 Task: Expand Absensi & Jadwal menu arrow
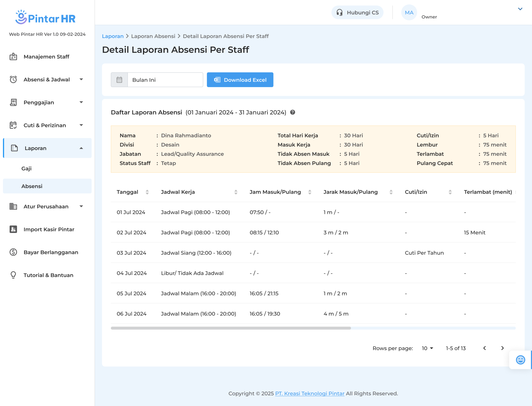pyautogui.click(x=81, y=79)
